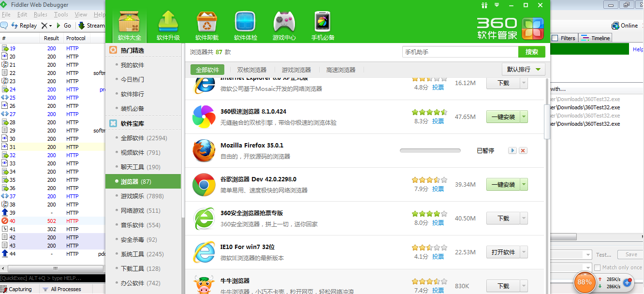The width and height of the screenshot is (644, 294).
Task: Select 视频软件 (791) in sidebar
Action: click(143, 153)
